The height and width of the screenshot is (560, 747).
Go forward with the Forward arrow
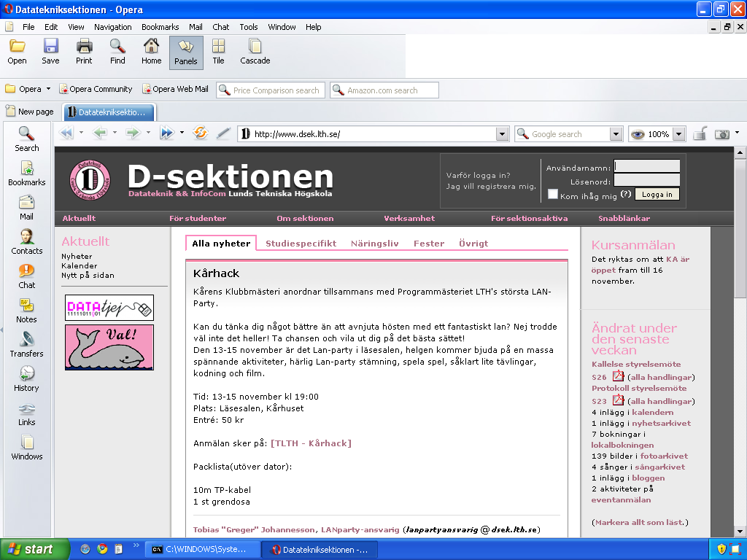(x=133, y=133)
